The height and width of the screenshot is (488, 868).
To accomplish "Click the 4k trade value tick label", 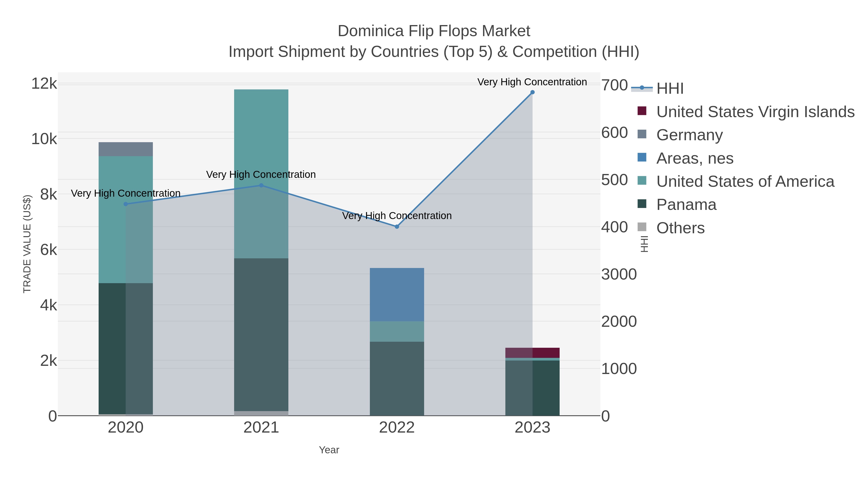I will (48, 305).
